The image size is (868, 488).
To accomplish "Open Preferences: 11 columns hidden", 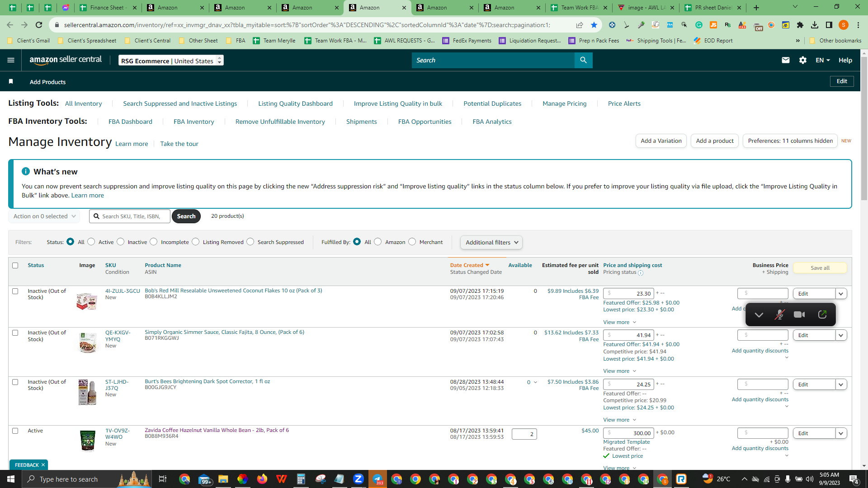I will pyautogui.click(x=790, y=141).
